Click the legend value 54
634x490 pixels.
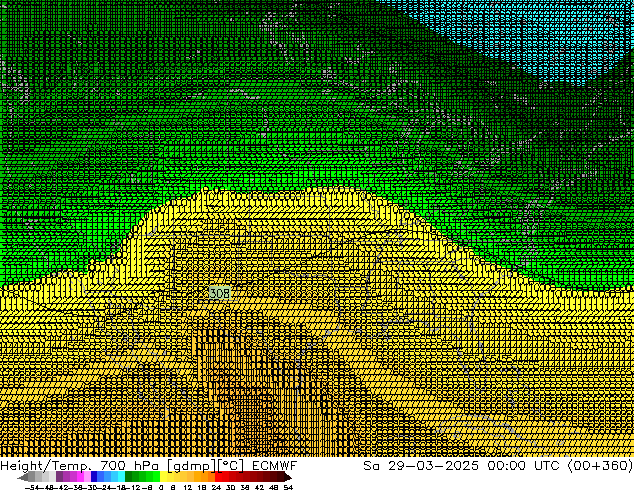pos(288,487)
